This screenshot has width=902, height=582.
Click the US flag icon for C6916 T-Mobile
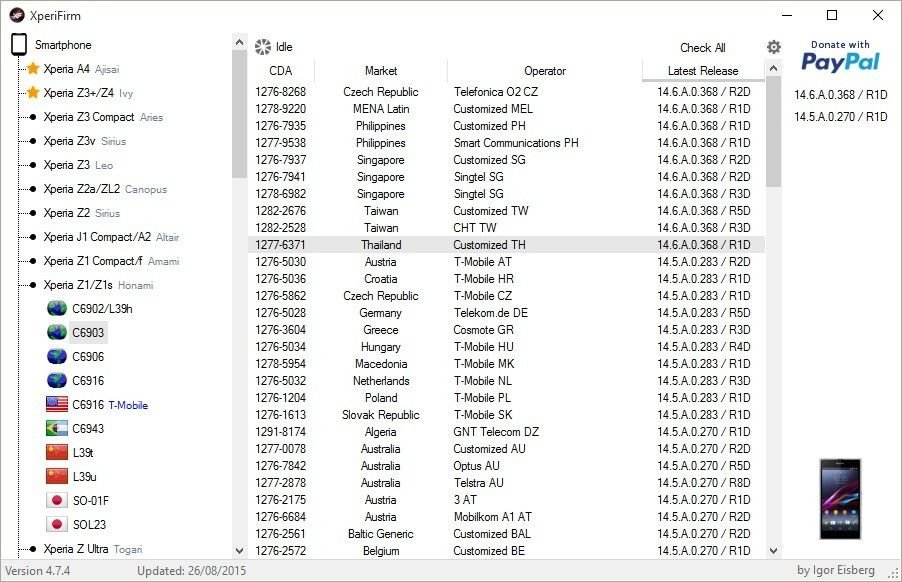pos(57,404)
